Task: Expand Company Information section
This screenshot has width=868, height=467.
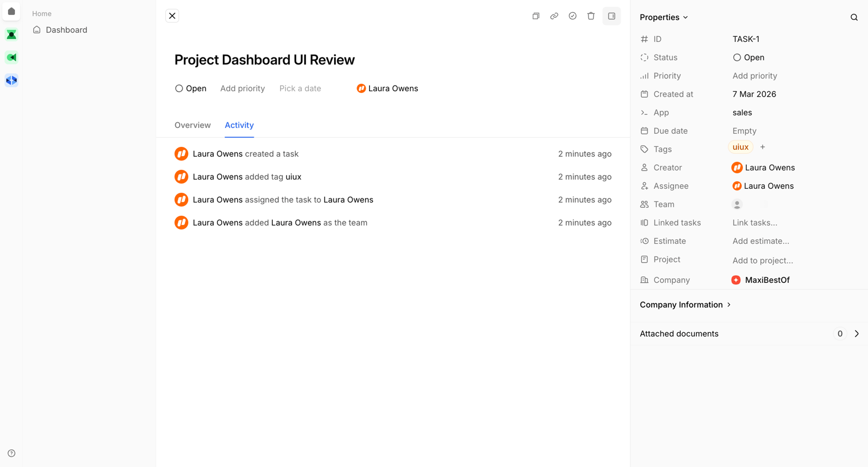Action: (685, 305)
